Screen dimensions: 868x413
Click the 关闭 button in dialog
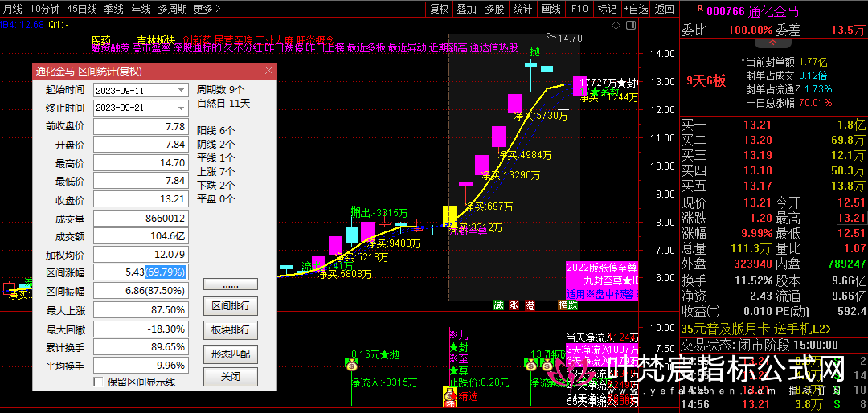click(x=231, y=377)
